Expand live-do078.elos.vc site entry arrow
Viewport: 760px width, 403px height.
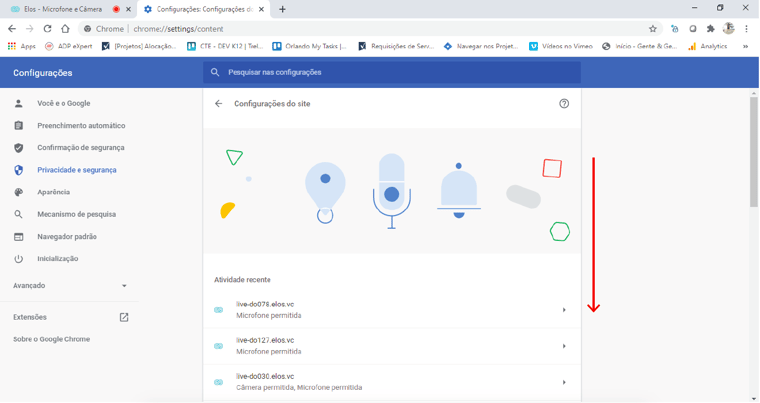point(564,310)
